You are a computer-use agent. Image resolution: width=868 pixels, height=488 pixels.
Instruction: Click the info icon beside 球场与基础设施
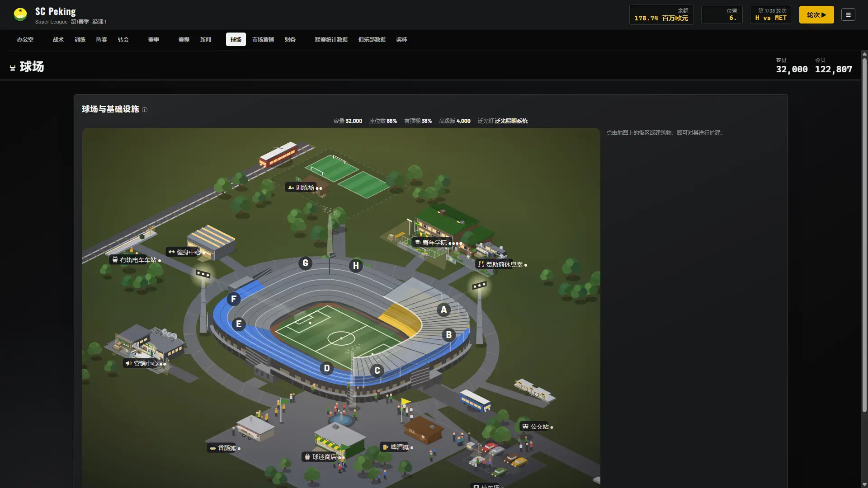[x=145, y=110]
